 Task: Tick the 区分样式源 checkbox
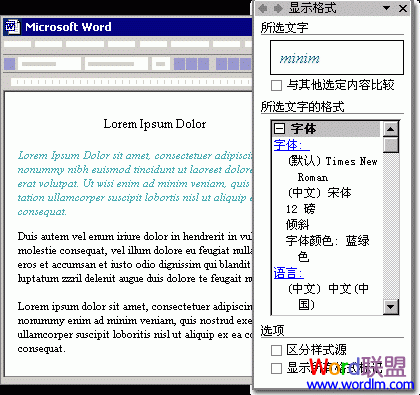276,350
